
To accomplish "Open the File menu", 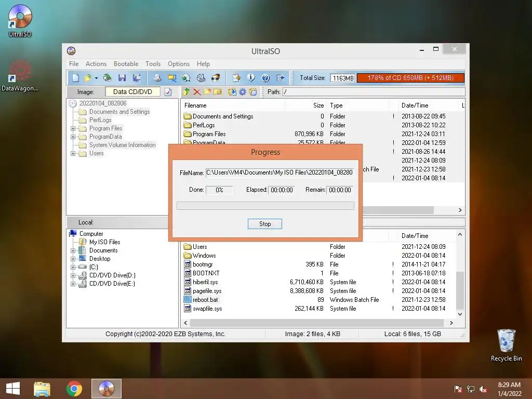I will pos(74,64).
